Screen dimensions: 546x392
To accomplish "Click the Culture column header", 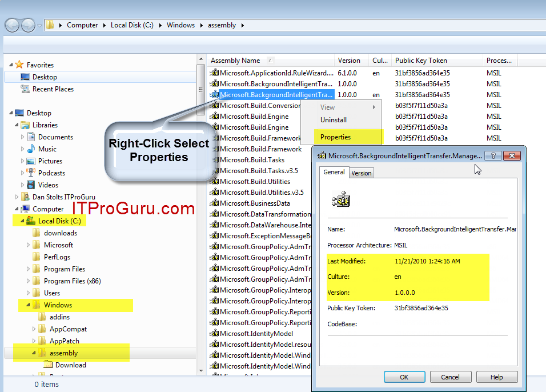I will click(x=380, y=60).
